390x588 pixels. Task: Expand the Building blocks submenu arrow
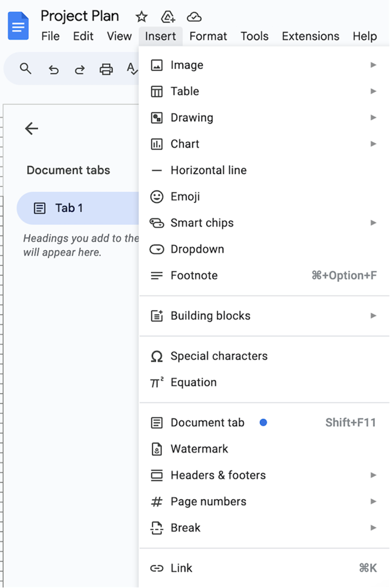[x=373, y=315]
